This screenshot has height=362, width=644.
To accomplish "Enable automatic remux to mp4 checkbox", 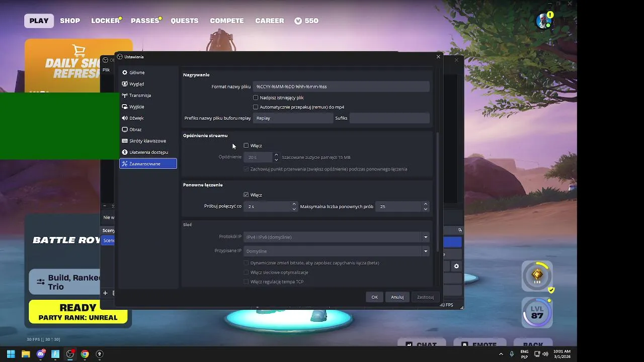I will click(x=256, y=107).
